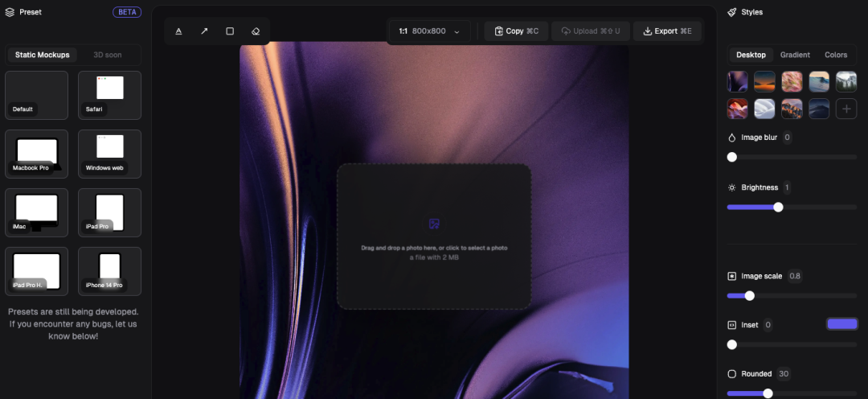Open the Desktop backgrounds tab

point(751,55)
